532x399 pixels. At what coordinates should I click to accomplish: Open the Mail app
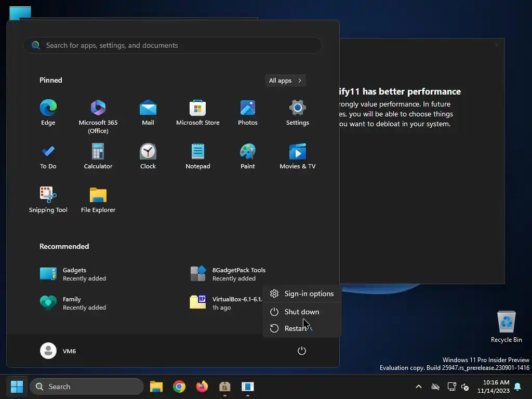(148, 113)
